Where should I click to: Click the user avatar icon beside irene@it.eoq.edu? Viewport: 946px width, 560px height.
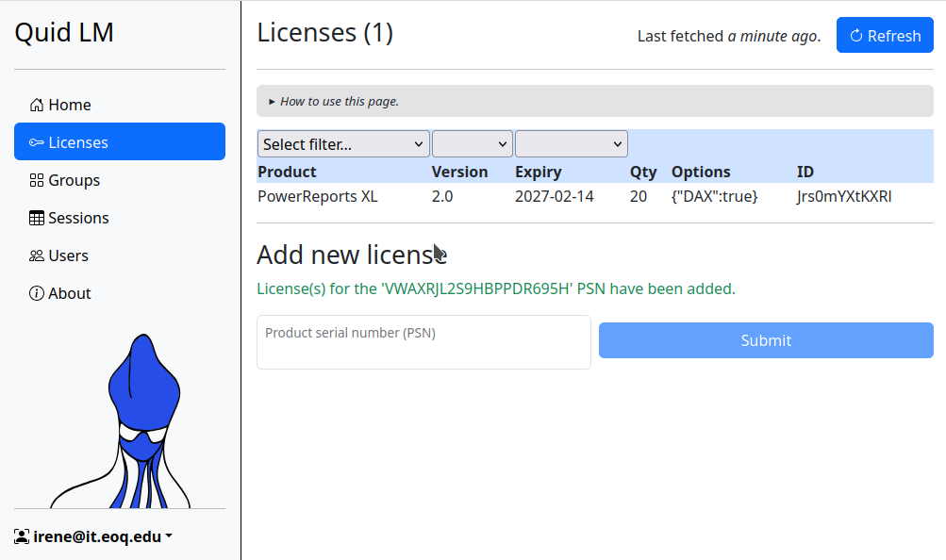[x=22, y=536]
